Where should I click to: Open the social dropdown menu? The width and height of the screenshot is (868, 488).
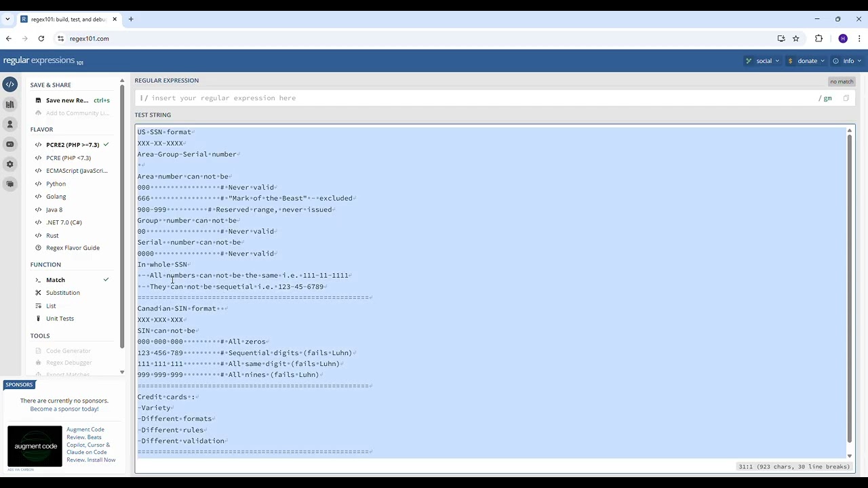tap(763, 61)
